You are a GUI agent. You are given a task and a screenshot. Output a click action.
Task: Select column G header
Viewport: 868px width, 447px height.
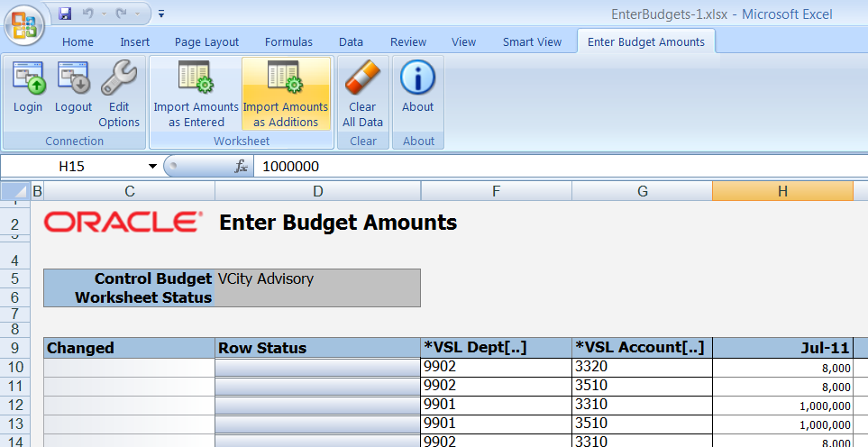642,191
